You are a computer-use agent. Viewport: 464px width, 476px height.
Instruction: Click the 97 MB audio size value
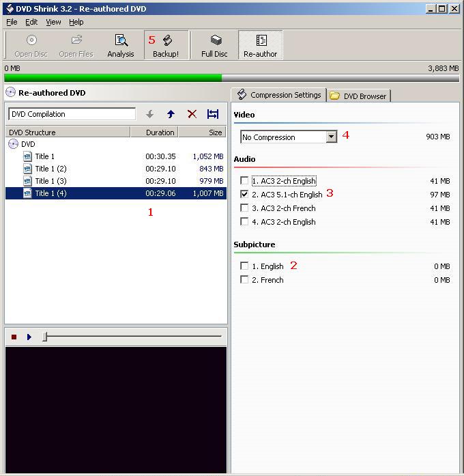click(439, 195)
